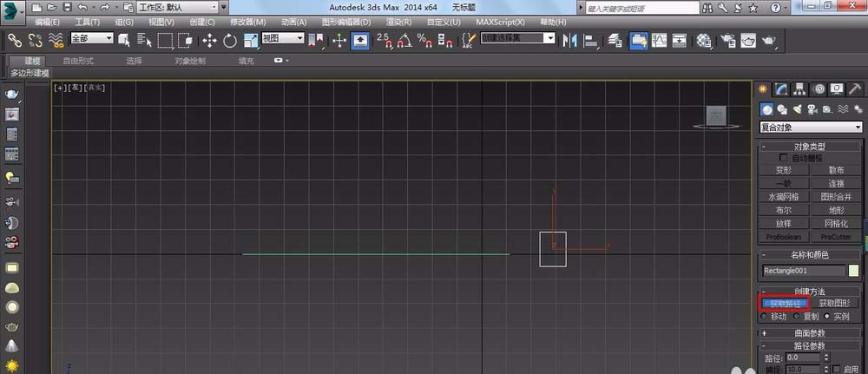Click the Redo arrow icon
Screen dimensions: 868x374
click(105, 8)
